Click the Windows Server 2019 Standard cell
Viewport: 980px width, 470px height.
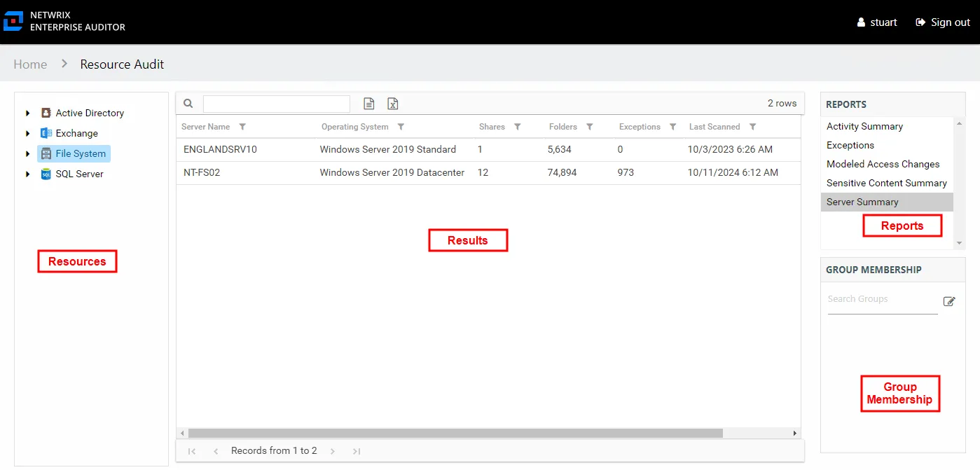click(388, 149)
